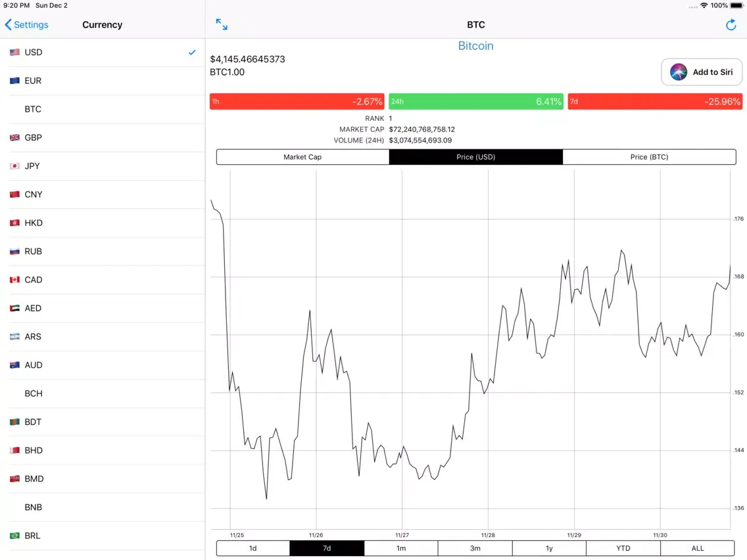Screen dimensions: 747x560
Task: Switch chart to Market Cap tab
Action: pos(302,157)
